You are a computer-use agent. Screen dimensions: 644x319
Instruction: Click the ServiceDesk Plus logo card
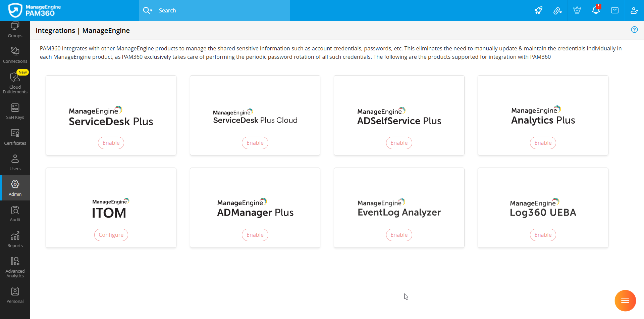coord(111,116)
